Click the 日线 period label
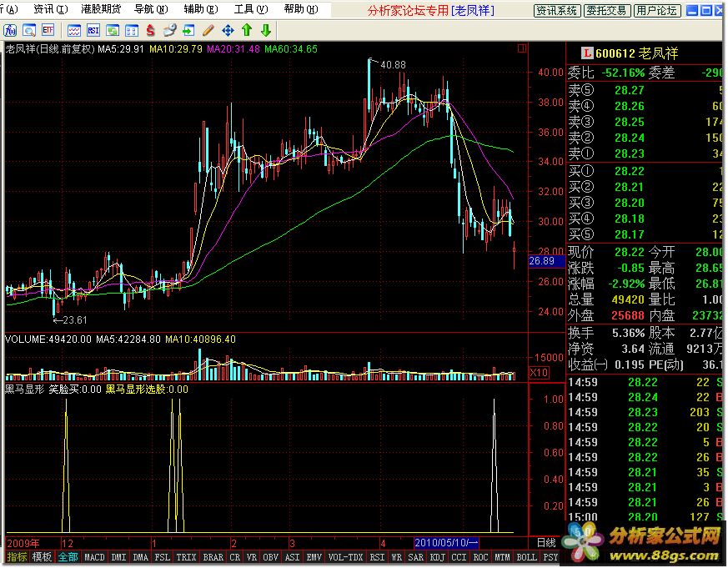The image size is (728, 568). click(546, 542)
